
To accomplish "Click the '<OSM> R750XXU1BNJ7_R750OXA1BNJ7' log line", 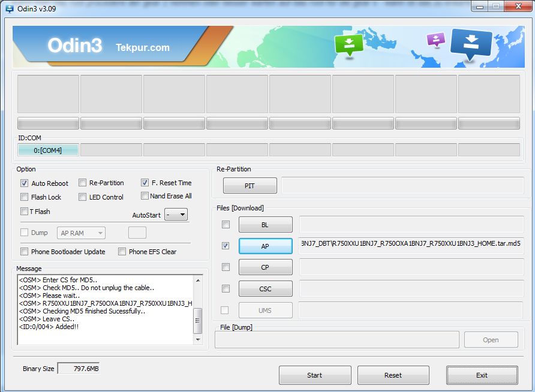I will point(106,303).
